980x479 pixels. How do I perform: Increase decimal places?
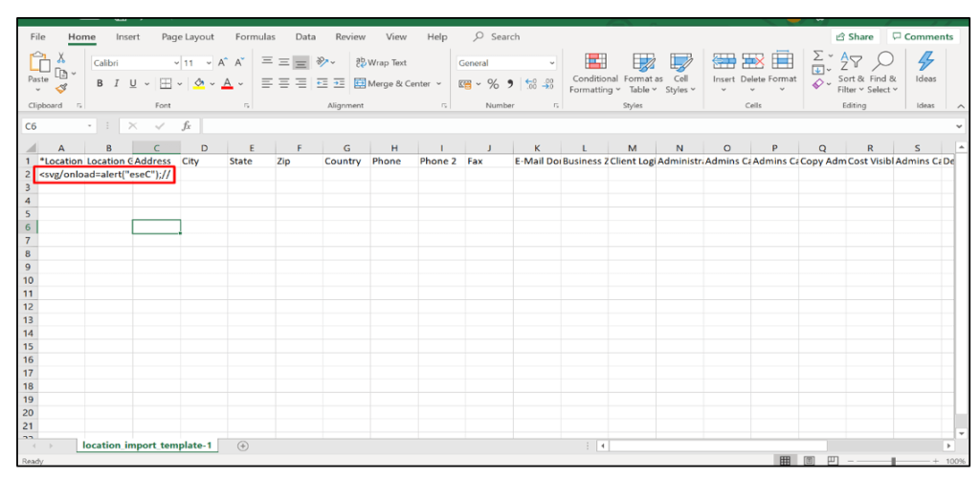click(530, 83)
